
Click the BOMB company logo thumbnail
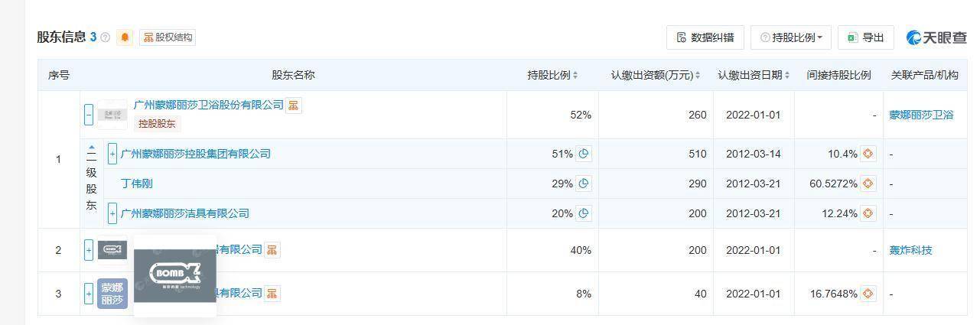(x=112, y=249)
